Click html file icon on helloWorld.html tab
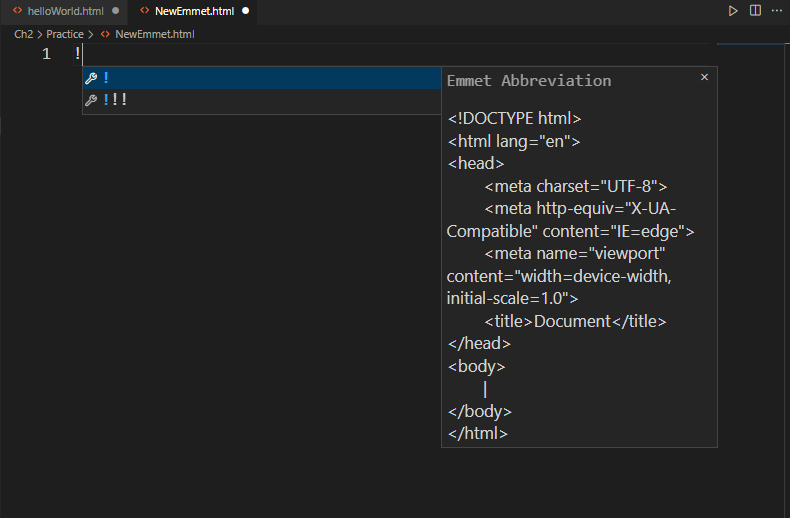The height and width of the screenshot is (518, 790). (18, 11)
